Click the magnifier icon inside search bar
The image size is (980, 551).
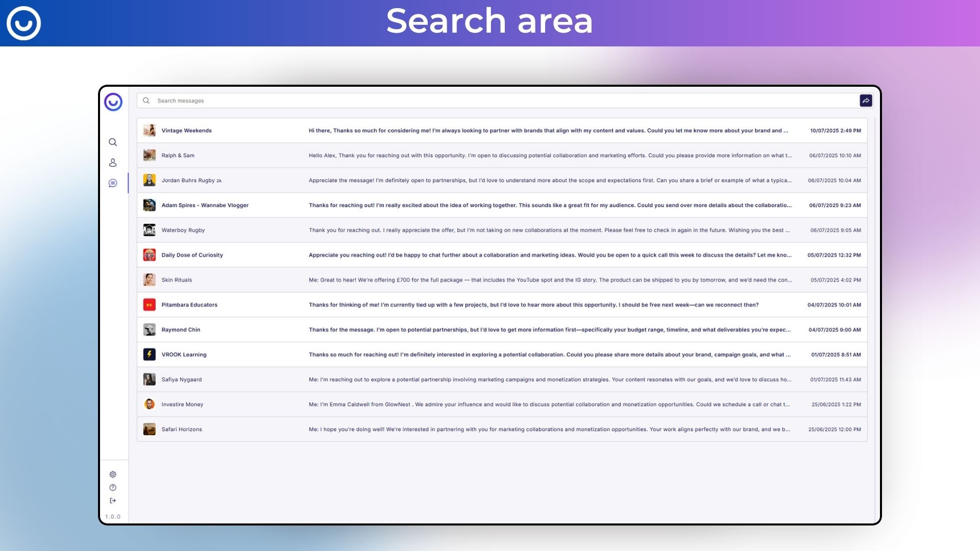pos(146,101)
